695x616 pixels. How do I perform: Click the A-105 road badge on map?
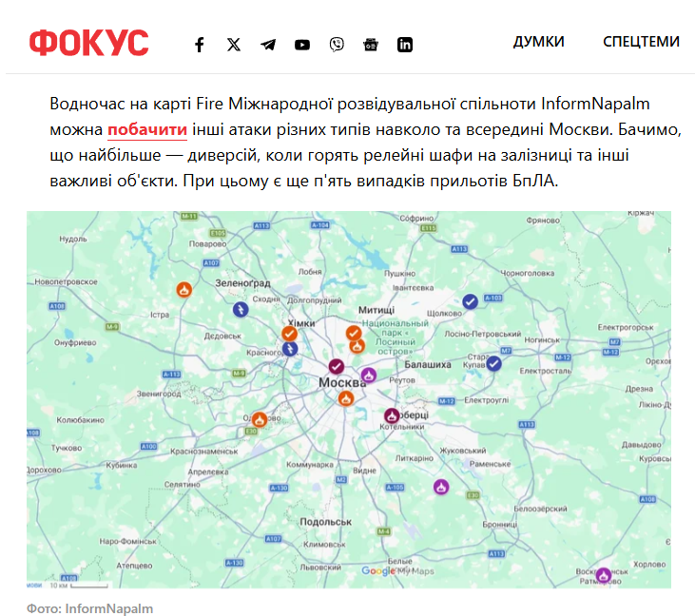coord(395,488)
